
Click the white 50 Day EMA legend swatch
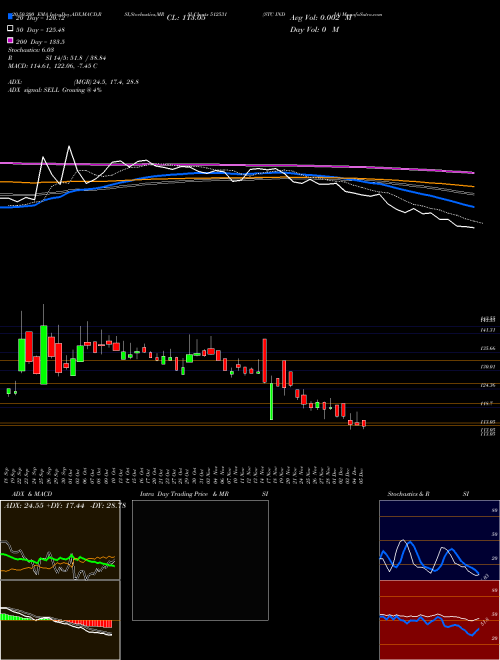click(11, 28)
